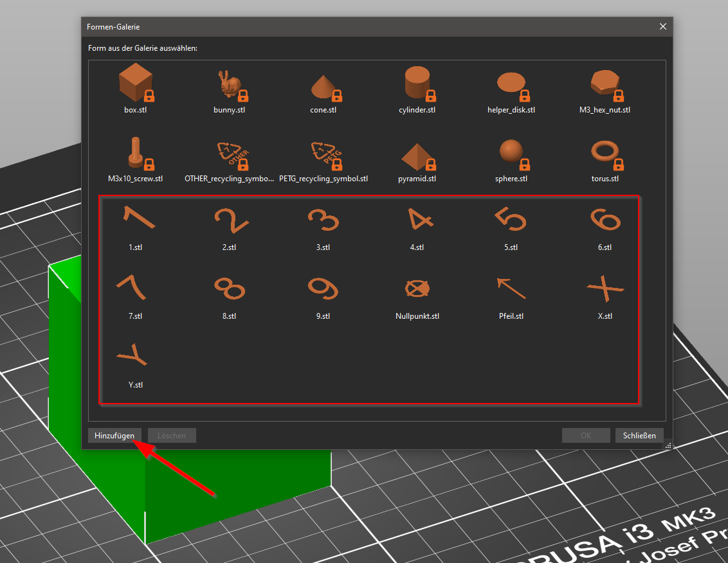The height and width of the screenshot is (563, 728).
Task: Click the Hinzufügen button
Action: (x=114, y=436)
